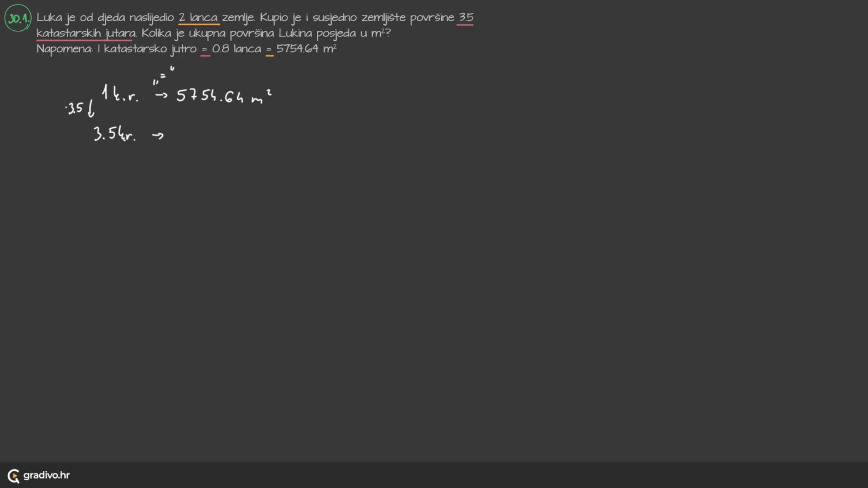Click the word "Luka" at the start
Image resolution: width=868 pixels, height=488 pixels.
coord(49,18)
